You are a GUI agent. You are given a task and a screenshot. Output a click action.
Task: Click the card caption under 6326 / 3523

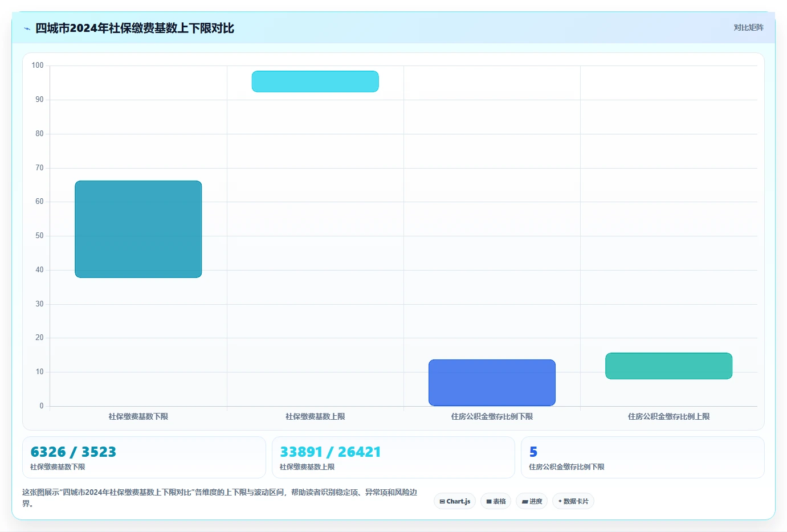58,467
